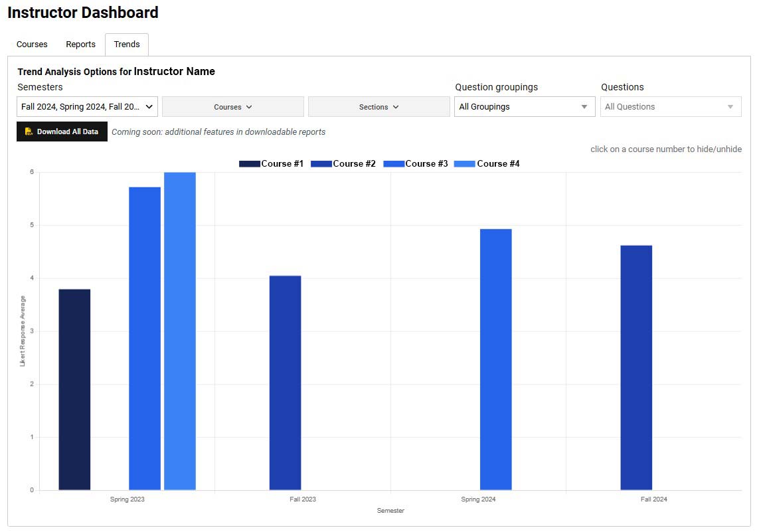
Task: Click the Semesters dropdown chevron arrow
Action: click(x=149, y=106)
